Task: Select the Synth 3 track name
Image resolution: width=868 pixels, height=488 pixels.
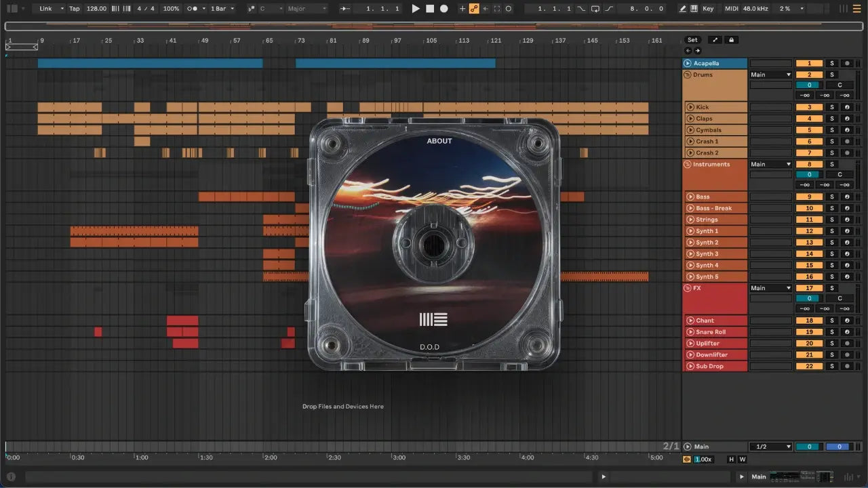Action: click(707, 254)
